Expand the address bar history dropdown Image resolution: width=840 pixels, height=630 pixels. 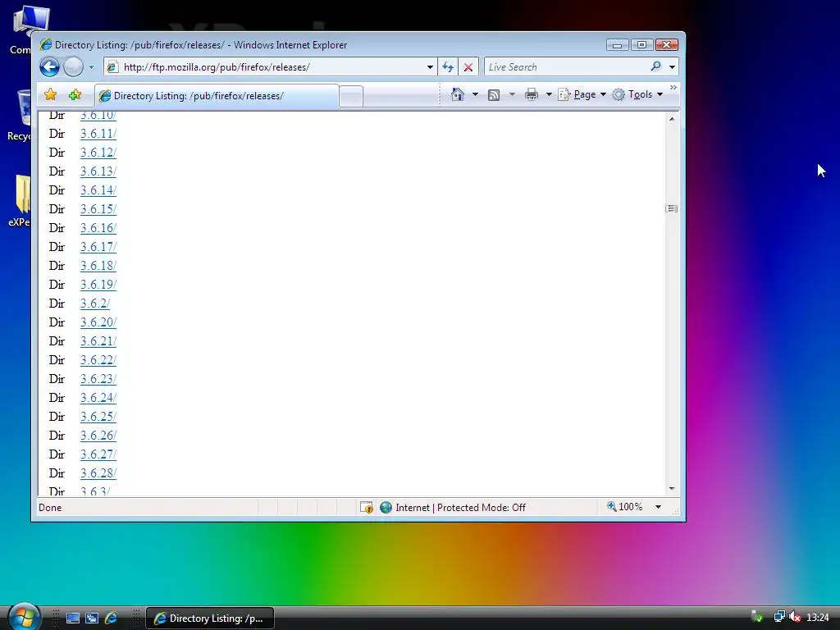tap(430, 67)
